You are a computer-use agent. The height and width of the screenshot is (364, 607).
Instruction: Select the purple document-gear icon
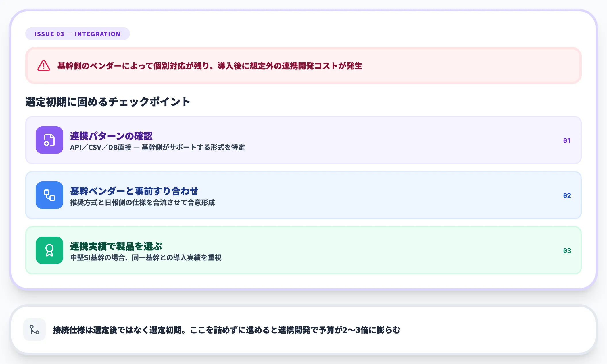tap(49, 140)
